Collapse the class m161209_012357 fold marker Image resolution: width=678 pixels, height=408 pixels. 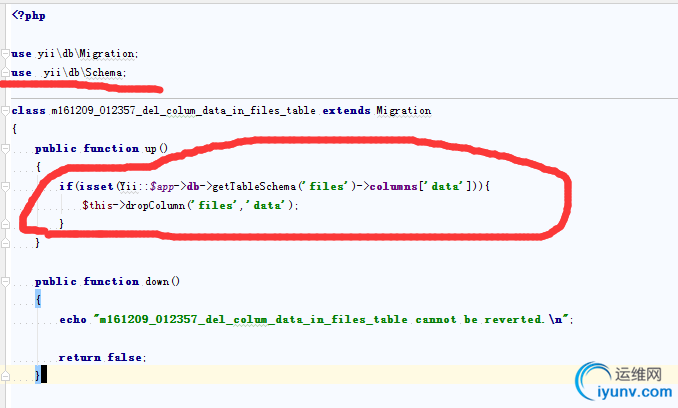(5, 111)
